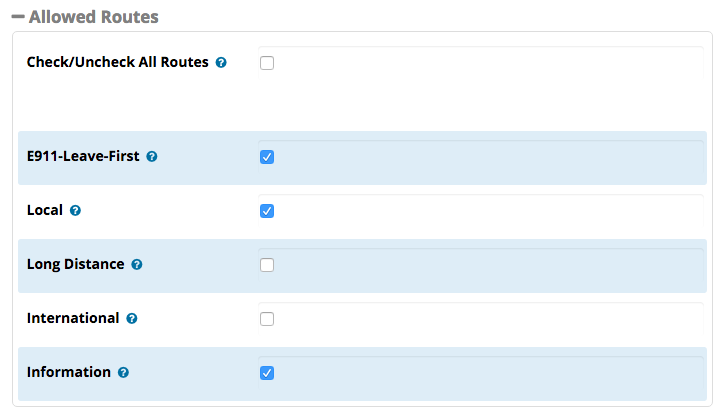Image resolution: width=723 pixels, height=416 pixels.
Task: Click the International label text
Action: [x=73, y=318]
